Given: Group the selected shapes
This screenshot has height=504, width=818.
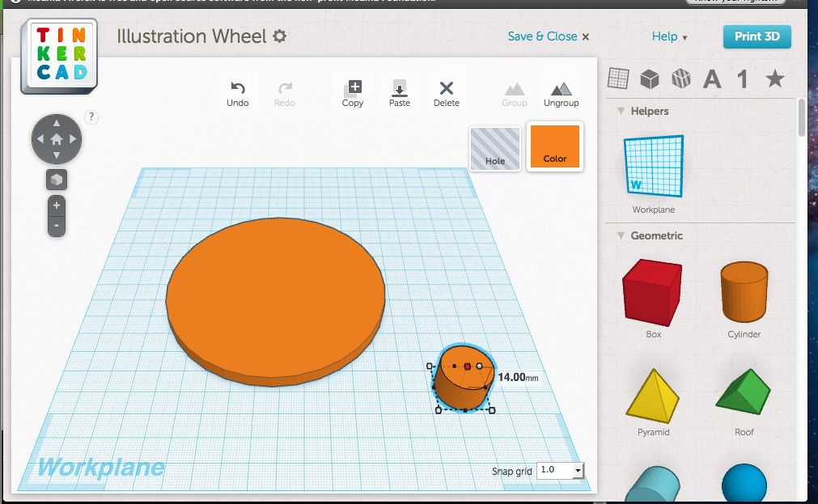Looking at the screenshot, I should point(515,94).
